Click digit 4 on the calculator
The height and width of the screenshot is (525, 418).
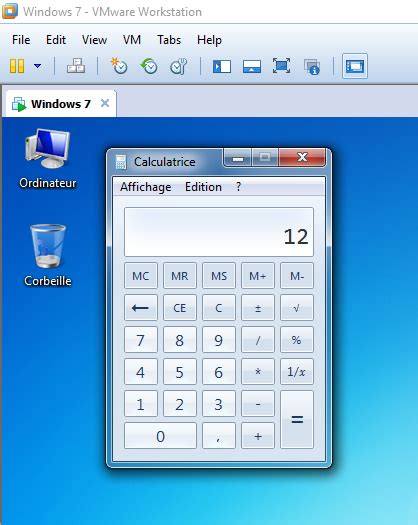tap(141, 372)
